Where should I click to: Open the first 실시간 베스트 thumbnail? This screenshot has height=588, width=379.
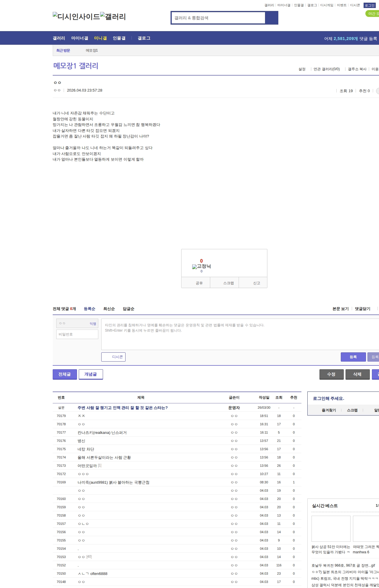click(331, 529)
